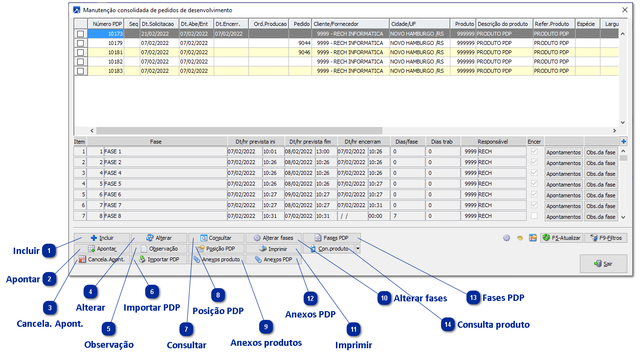Open Consultar to view the order
Screen dimensions: 644x359
click(x=216, y=238)
